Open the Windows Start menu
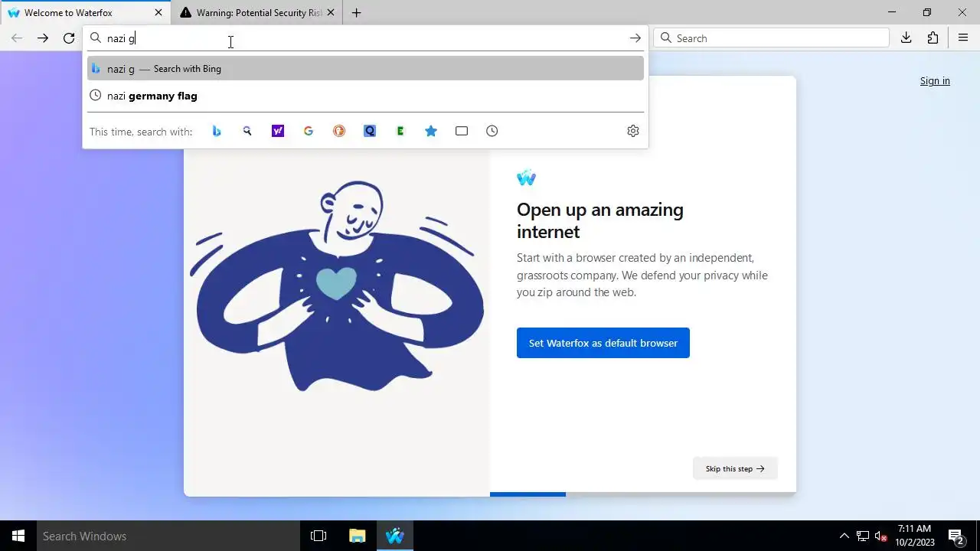The height and width of the screenshot is (551, 980). click(x=18, y=536)
